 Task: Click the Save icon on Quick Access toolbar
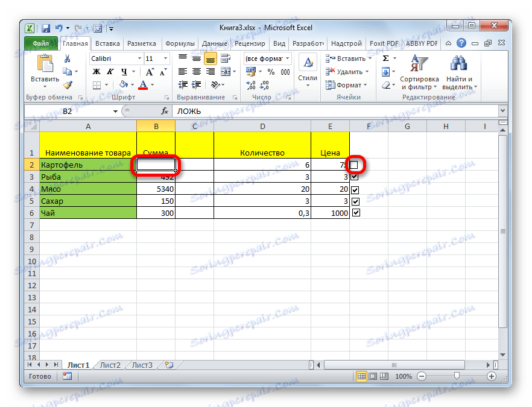[45, 27]
